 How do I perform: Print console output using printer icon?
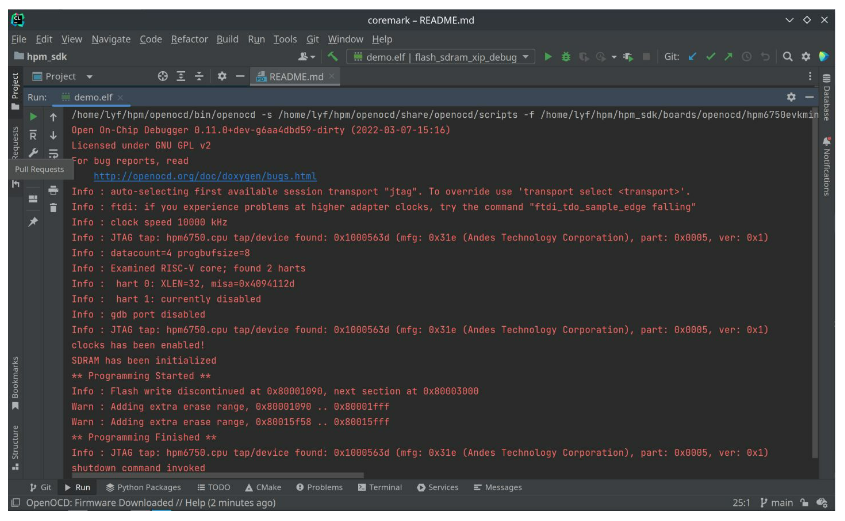coord(53,190)
